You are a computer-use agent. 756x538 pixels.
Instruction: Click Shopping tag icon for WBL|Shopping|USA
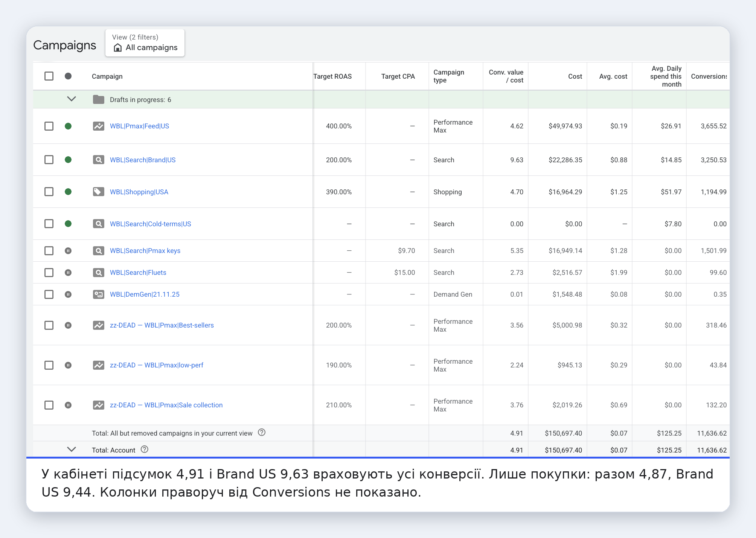pyautogui.click(x=99, y=192)
